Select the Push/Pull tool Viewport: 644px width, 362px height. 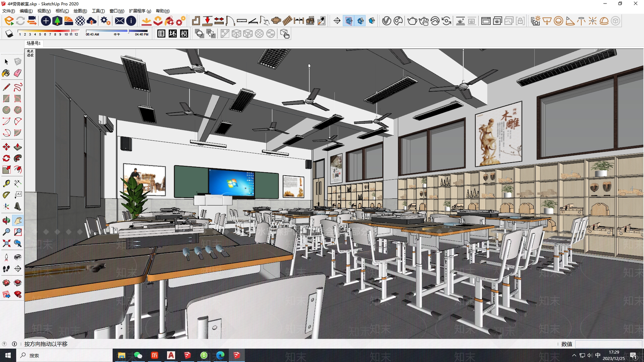pos(18,147)
